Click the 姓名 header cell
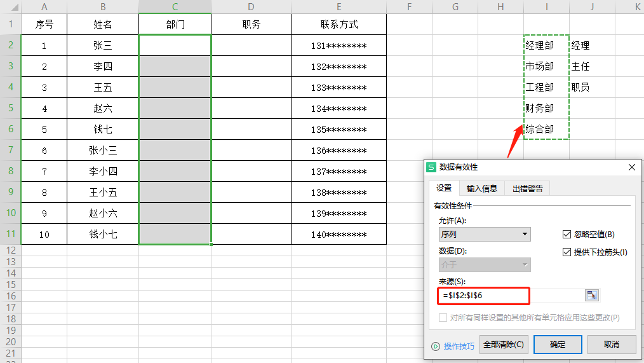 pyautogui.click(x=103, y=24)
